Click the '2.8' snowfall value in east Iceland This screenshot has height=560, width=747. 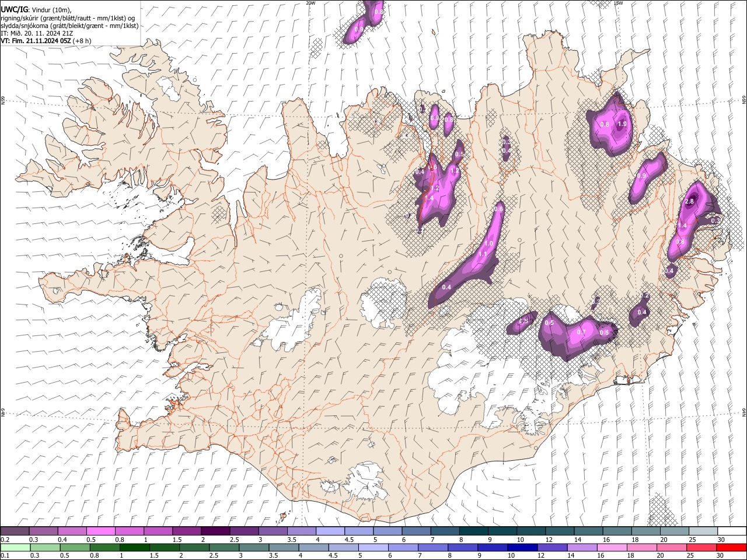(689, 201)
